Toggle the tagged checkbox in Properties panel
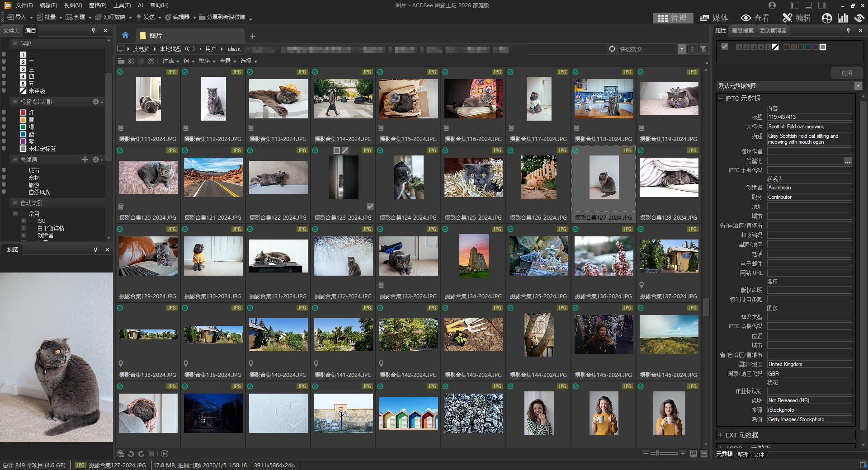The width and height of the screenshot is (868, 470). [725, 47]
